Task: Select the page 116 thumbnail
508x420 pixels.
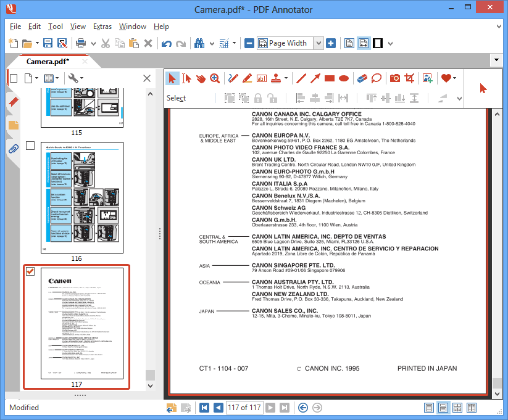Action: click(x=82, y=197)
